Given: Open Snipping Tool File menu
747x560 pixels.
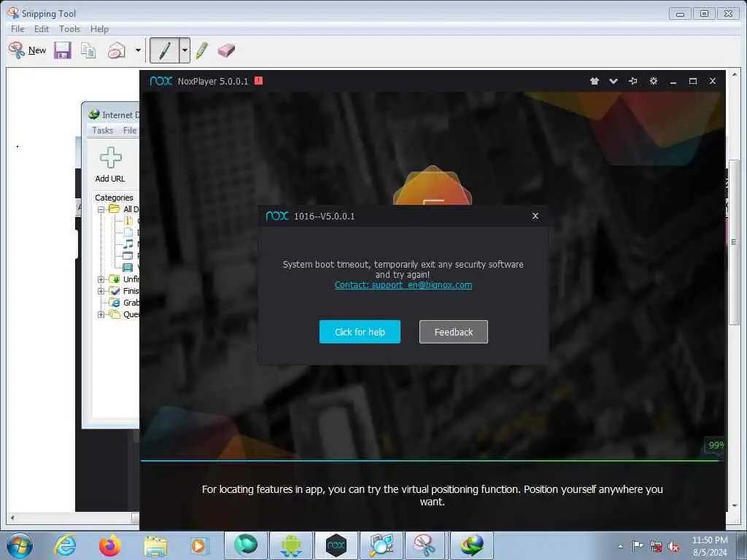Looking at the screenshot, I should [18, 29].
